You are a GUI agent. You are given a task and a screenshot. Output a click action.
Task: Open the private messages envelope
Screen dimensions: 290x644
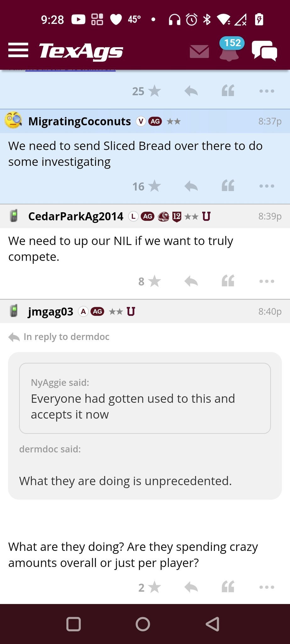(x=199, y=51)
